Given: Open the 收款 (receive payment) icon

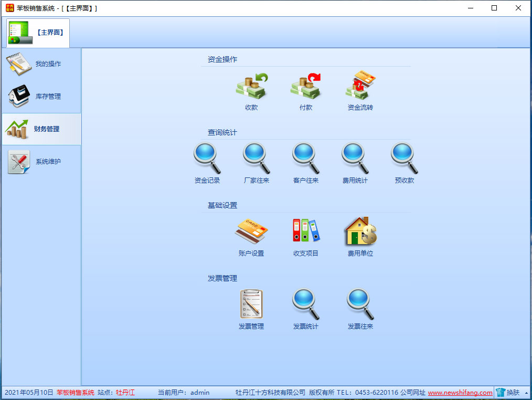Looking at the screenshot, I should coord(251,87).
